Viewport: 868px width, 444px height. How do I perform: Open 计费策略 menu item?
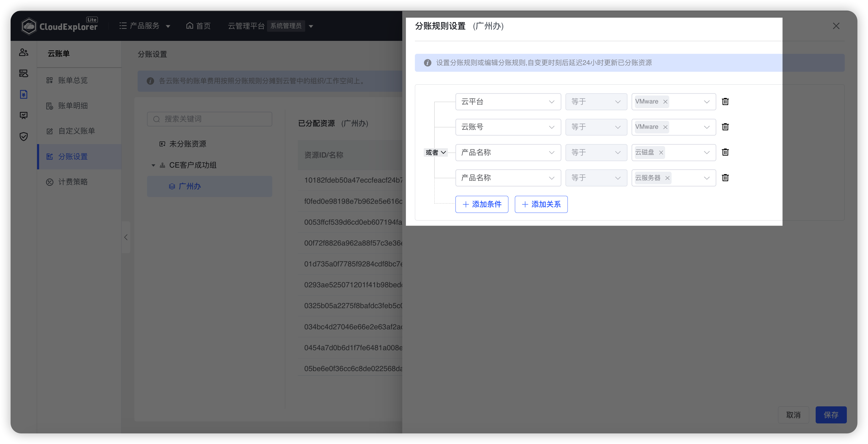[79, 182]
